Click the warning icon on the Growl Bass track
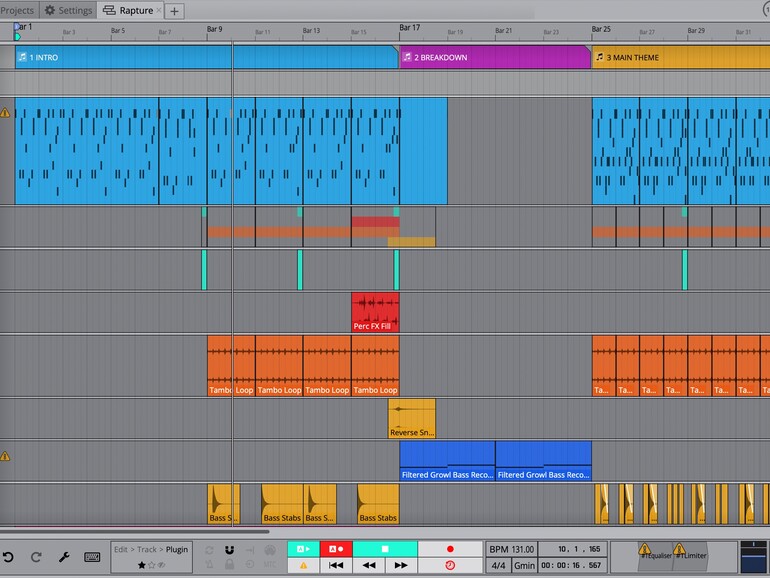Viewport: 770px width, 578px height. click(5, 457)
